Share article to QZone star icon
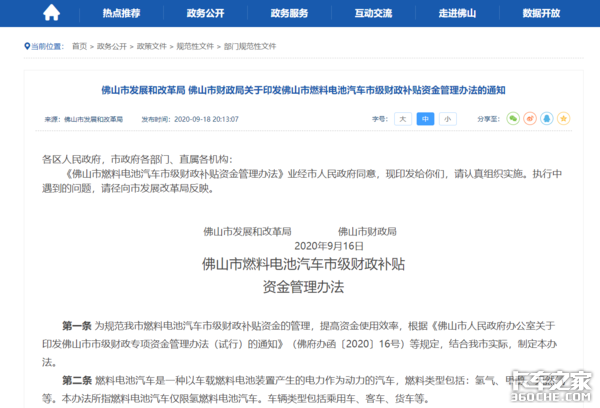The image size is (600, 408). [564, 118]
